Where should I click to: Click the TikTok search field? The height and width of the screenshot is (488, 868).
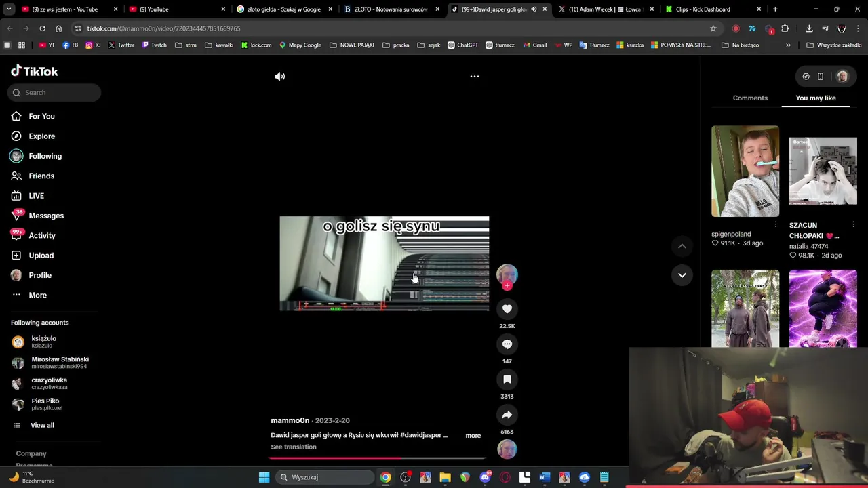[x=54, y=93]
